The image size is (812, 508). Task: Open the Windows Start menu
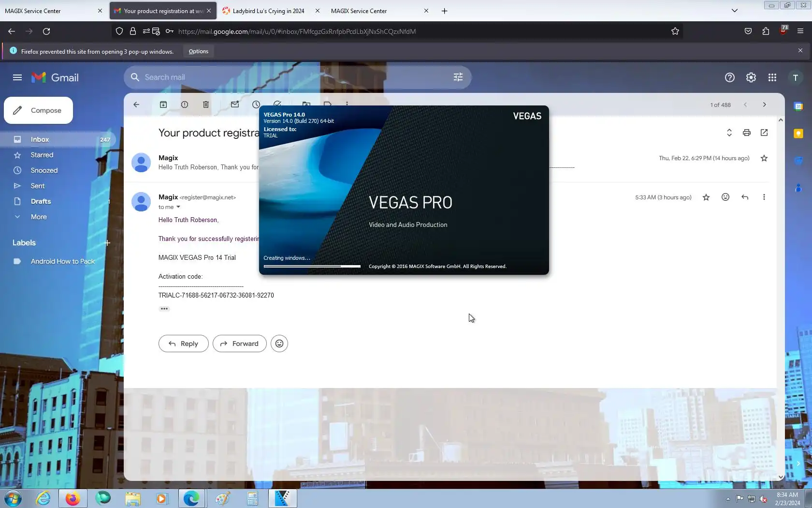[13, 498]
